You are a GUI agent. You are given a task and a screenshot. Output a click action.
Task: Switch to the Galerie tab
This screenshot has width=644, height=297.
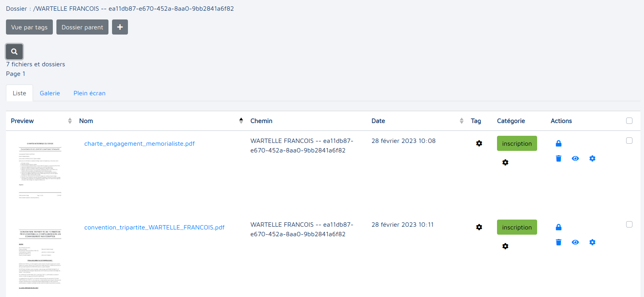(50, 93)
